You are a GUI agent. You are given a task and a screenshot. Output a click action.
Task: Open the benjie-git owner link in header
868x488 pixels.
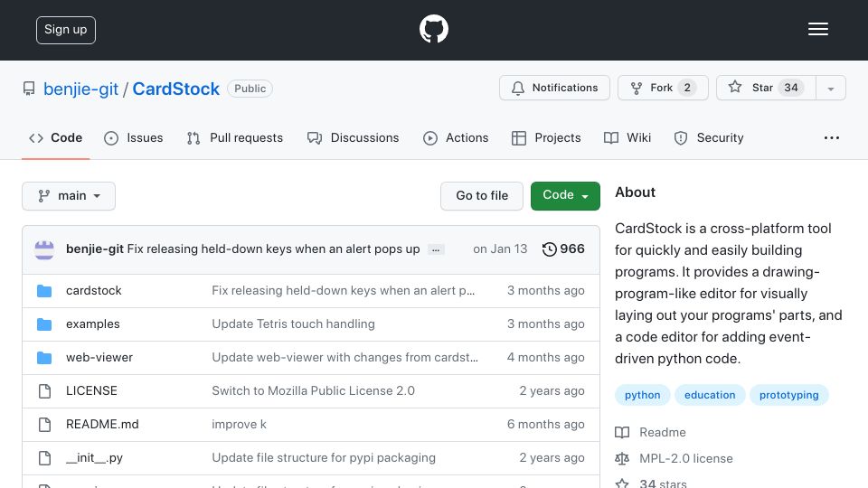click(x=80, y=89)
